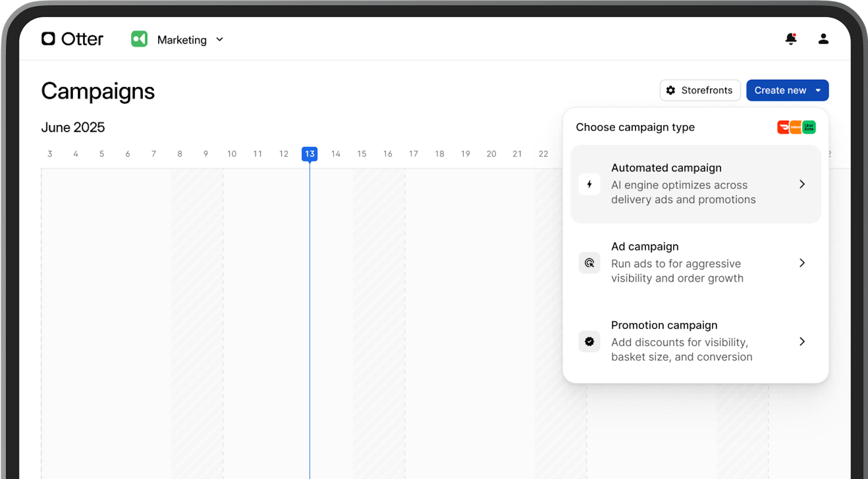Click the Marketing label in header
This screenshot has width=868, height=479.
(x=182, y=40)
